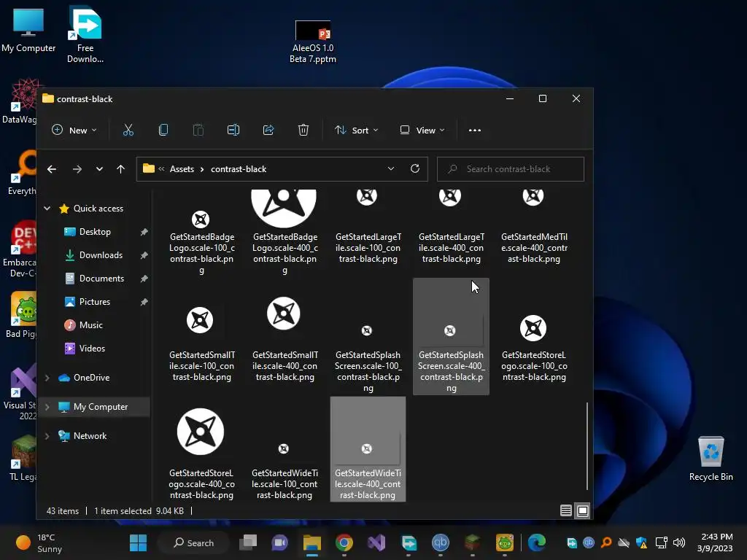Select the Recycle Bin desktop icon

[711, 459]
